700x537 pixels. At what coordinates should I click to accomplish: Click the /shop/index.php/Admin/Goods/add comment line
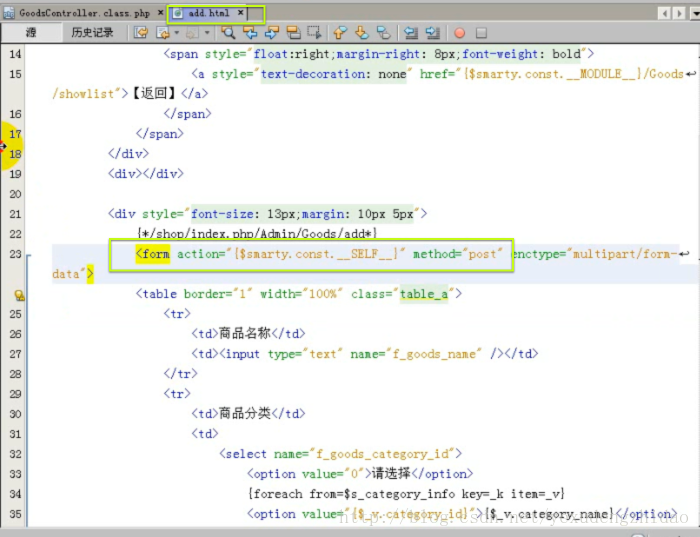point(258,233)
